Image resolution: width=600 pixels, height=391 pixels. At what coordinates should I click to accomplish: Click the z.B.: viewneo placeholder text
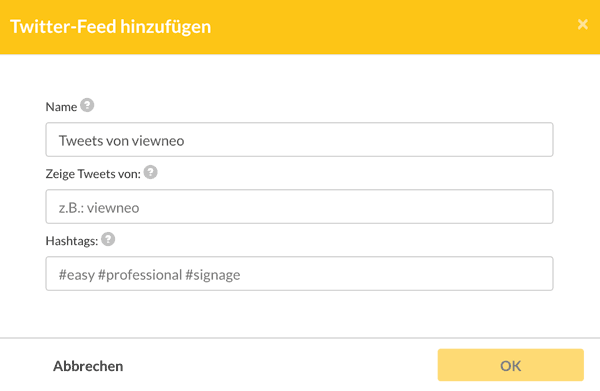99,208
